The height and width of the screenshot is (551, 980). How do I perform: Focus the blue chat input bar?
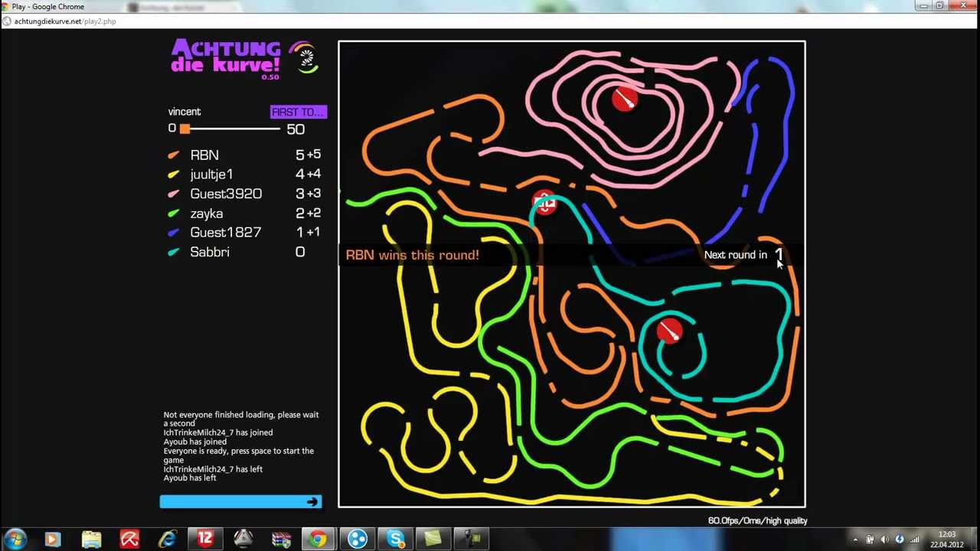point(240,502)
